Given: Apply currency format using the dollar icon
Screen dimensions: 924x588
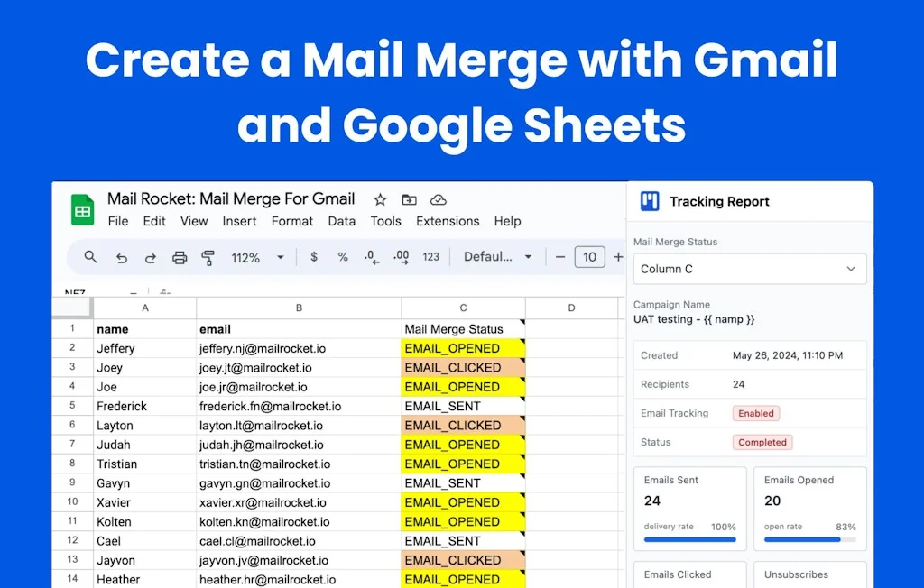Looking at the screenshot, I should pos(313,257).
